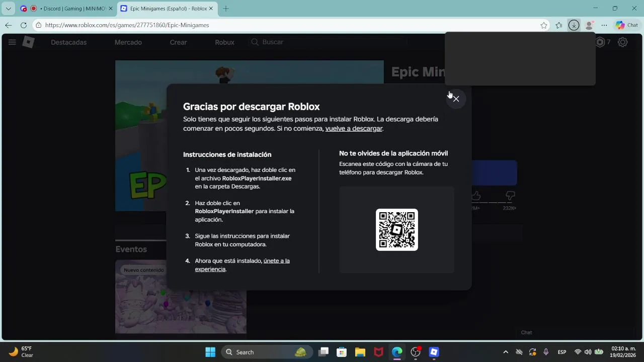This screenshot has width=644, height=362.
Task: Open the browser profile icon
Action: point(589,25)
